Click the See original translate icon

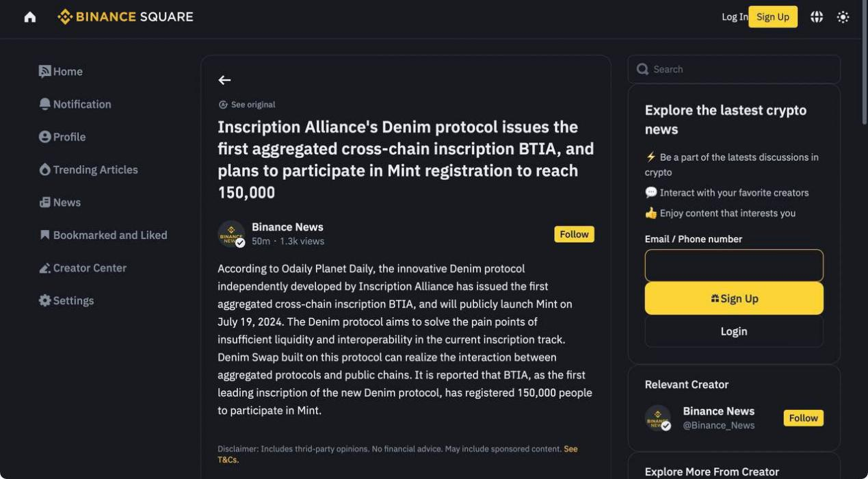coord(223,105)
